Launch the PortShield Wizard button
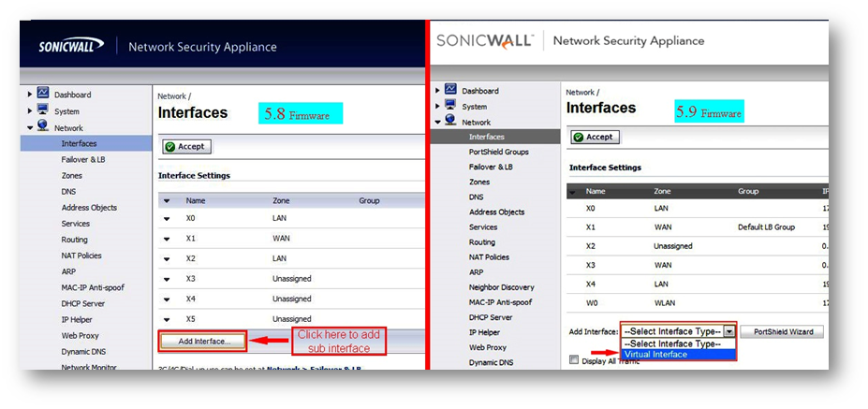 pyautogui.click(x=782, y=331)
